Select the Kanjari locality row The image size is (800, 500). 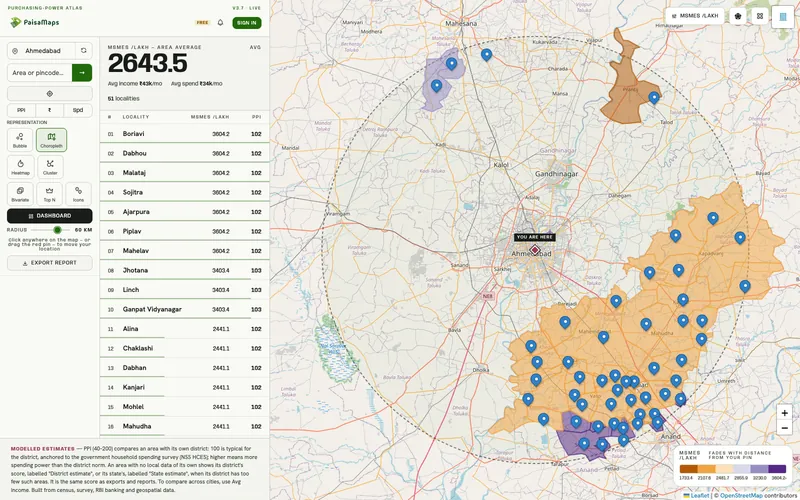coord(184,387)
